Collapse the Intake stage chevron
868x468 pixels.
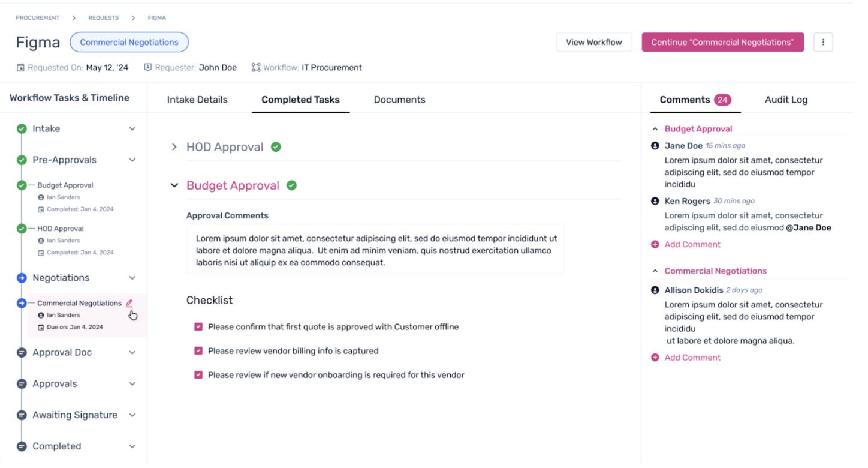pyautogui.click(x=132, y=128)
